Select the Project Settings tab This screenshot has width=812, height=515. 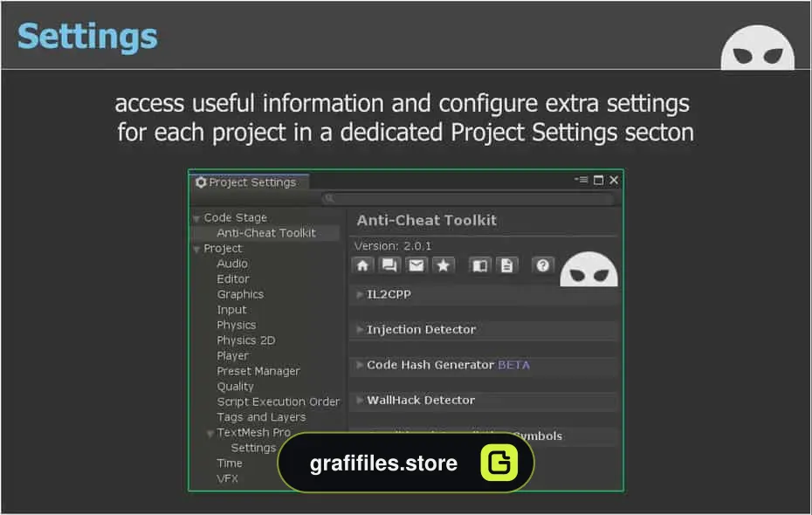pyautogui.click(x=251, y=182)
